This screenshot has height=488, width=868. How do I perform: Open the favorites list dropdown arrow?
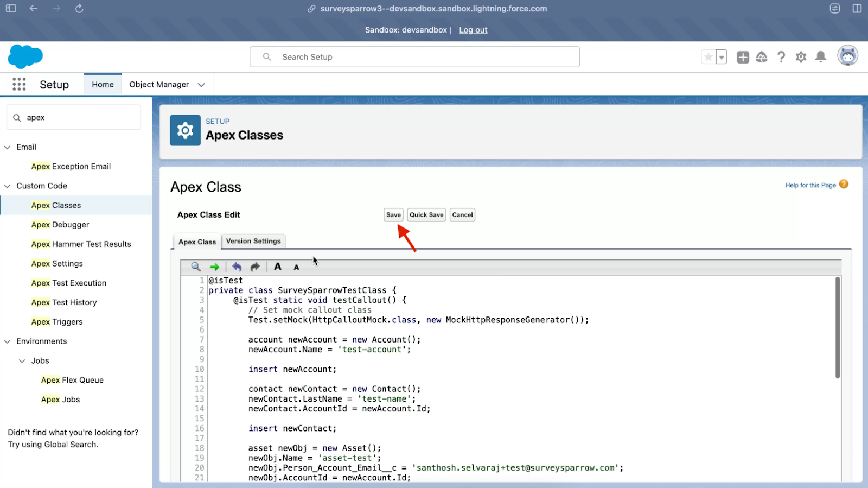[722, 57]
